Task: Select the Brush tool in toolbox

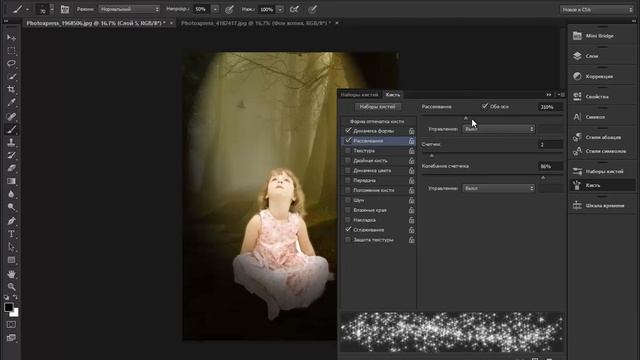Action: tap(11, 130)
